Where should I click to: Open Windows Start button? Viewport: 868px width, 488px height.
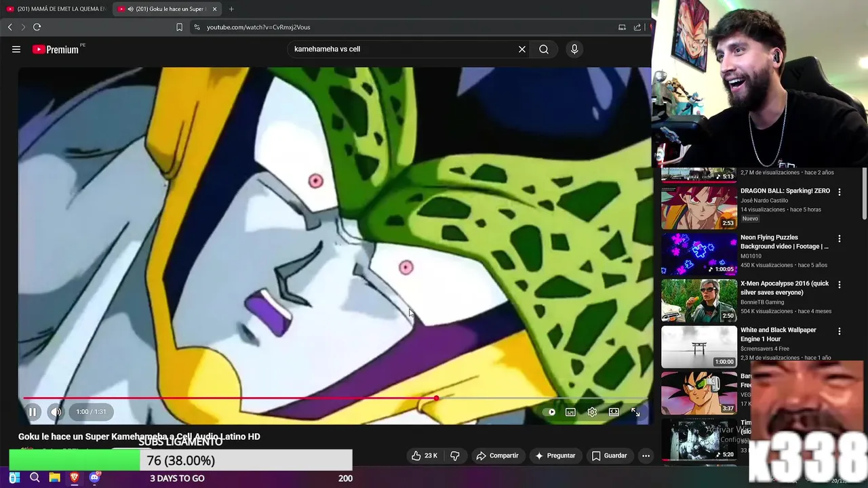(x=14, y=478)
